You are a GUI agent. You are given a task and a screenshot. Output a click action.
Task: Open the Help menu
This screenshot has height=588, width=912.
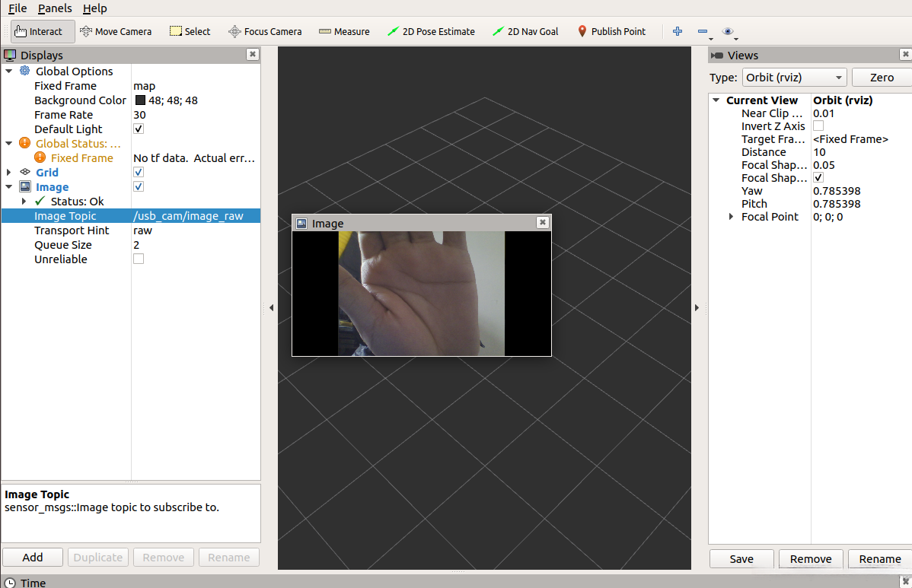(x=95, y=8)
